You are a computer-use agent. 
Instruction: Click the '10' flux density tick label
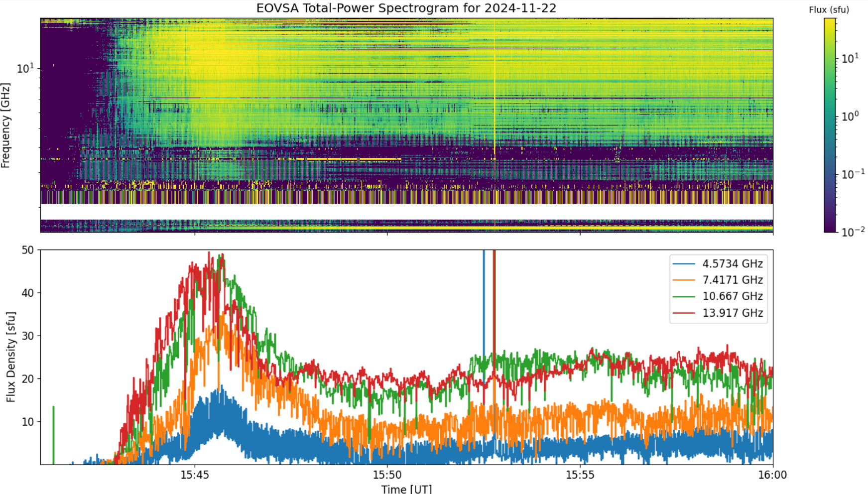28,422
